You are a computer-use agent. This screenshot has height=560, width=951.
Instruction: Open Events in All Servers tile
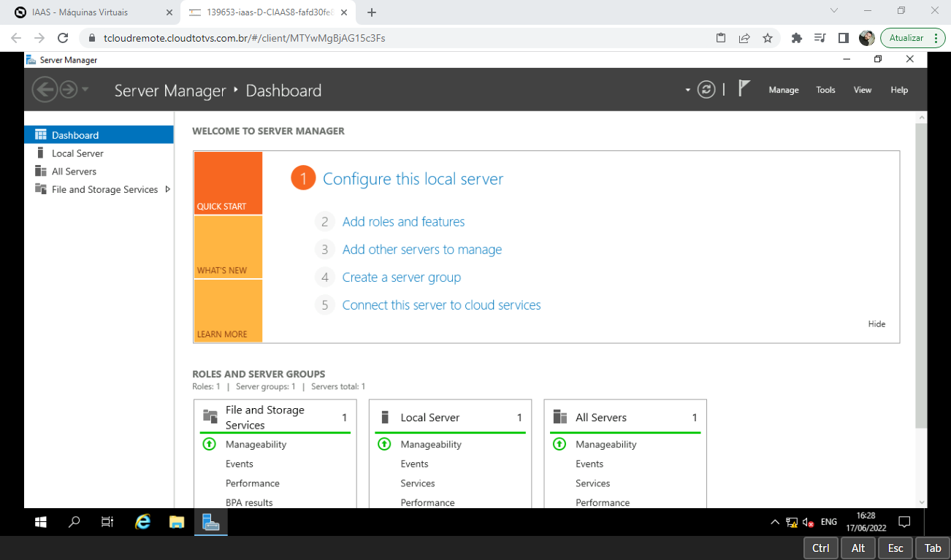coord(589,464)
